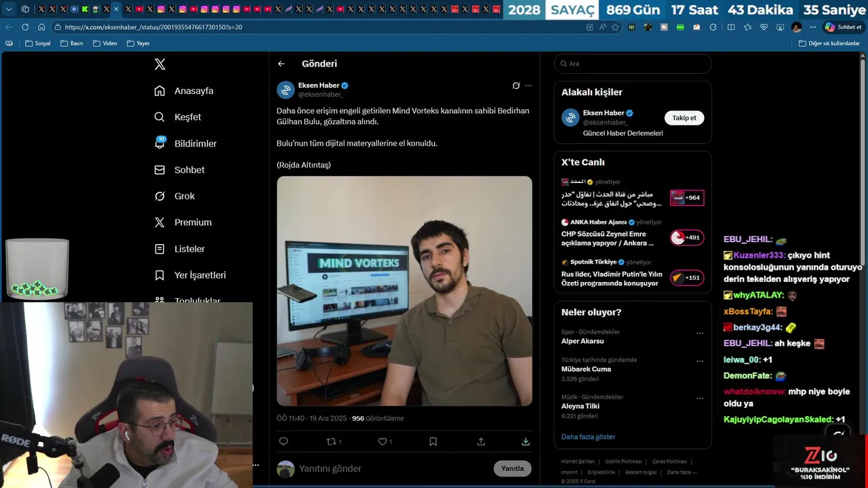
Task: Add page to favorites with star icon
Action: [615, 27]
